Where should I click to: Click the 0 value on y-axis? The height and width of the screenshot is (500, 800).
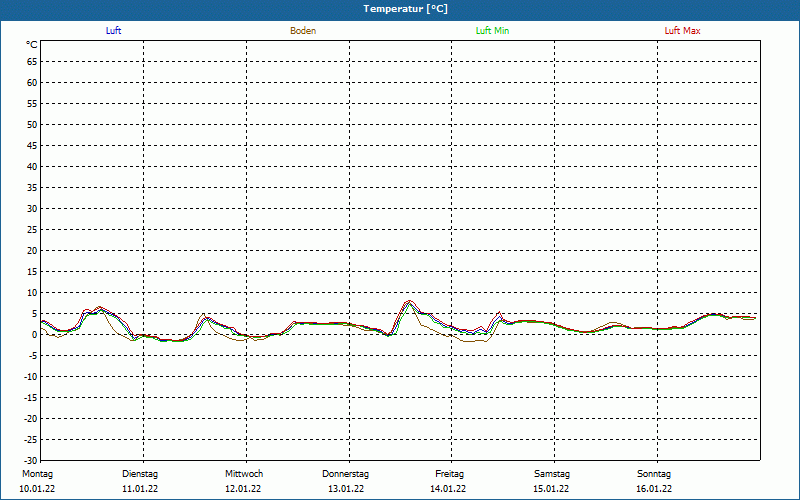pyautogui.click(x=35, y=335)
